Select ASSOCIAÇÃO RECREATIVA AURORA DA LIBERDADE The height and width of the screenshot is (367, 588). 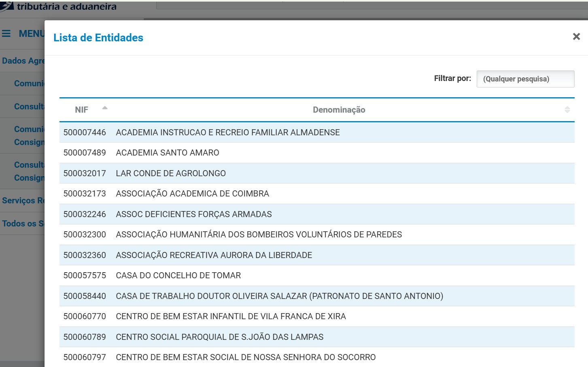point(214,255)
